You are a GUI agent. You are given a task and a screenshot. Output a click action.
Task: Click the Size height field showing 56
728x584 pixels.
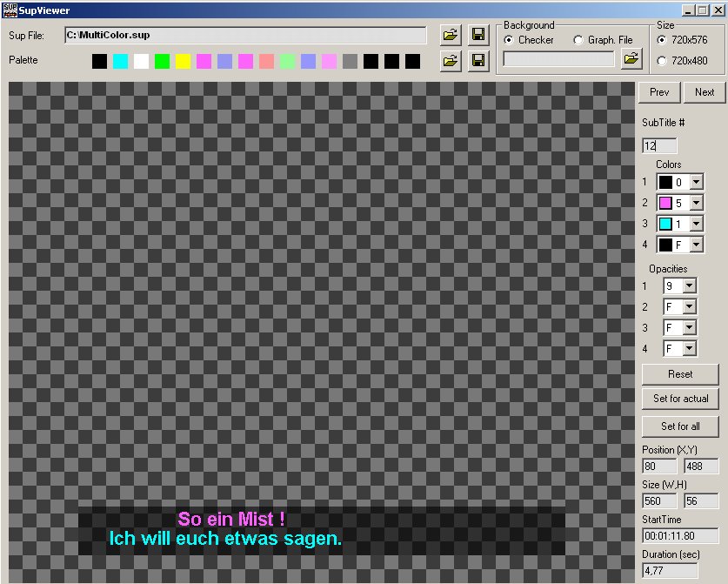pyautogui.click(x=701, y=500)
